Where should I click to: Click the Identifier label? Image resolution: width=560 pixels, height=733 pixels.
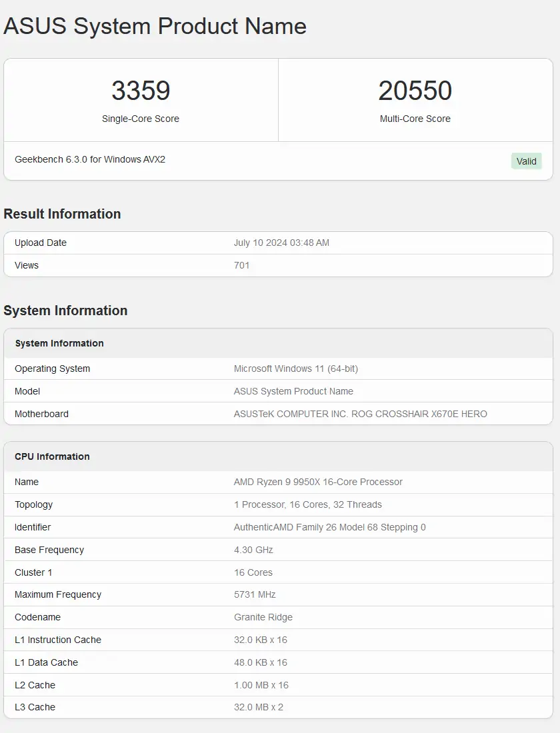(x=33, y=527)
